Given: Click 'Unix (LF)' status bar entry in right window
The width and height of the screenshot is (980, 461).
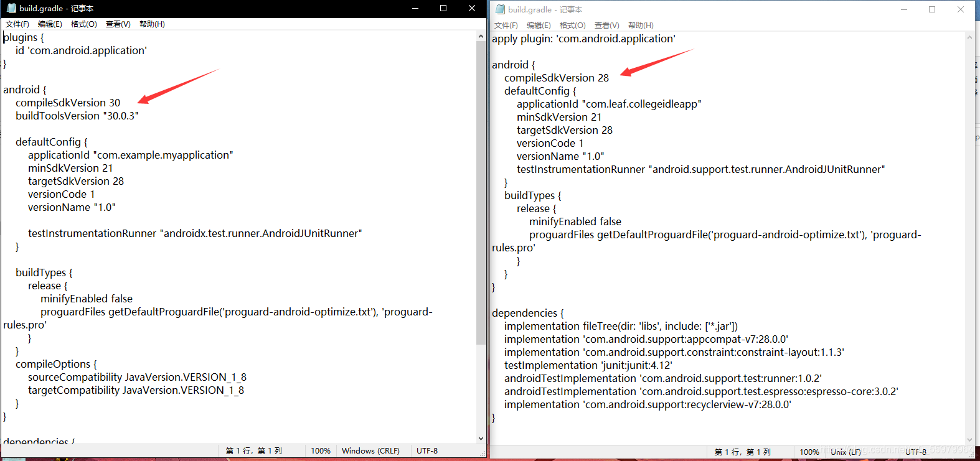Looking at the screenshot, I should pos(846,452).
